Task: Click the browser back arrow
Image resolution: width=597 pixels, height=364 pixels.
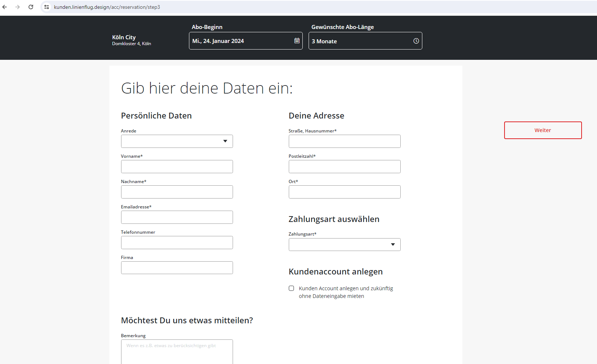Action: 5,7
